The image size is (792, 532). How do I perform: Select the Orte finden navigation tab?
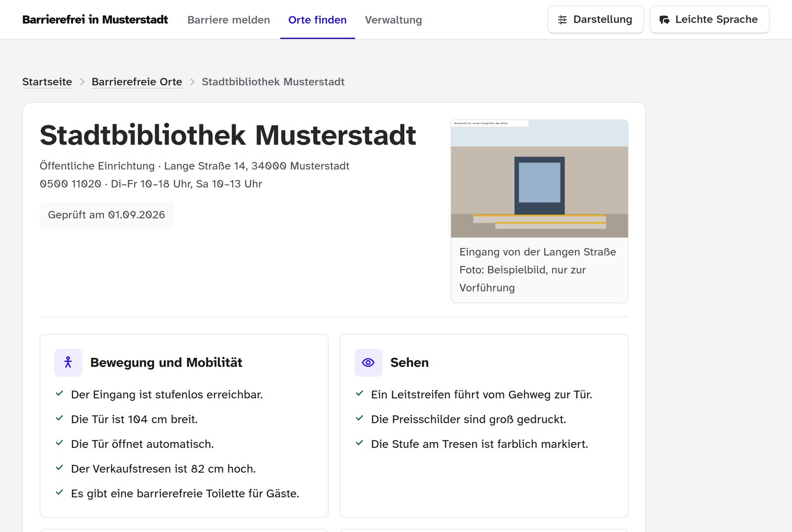point(317,20)
